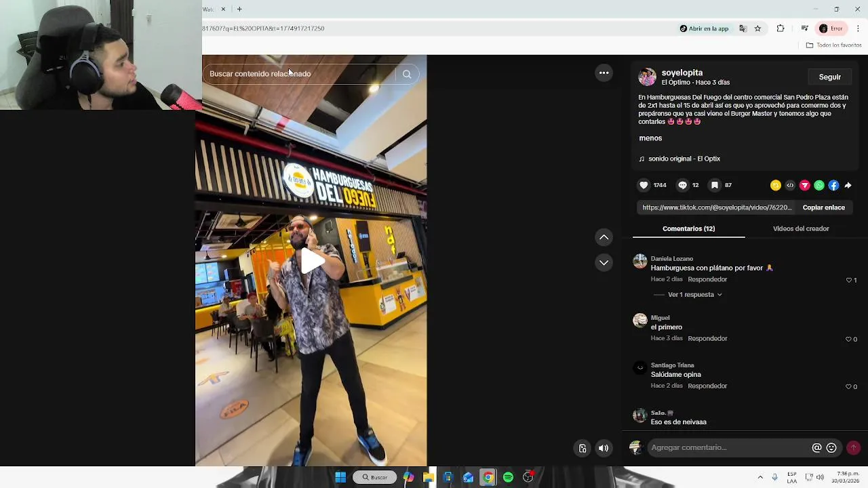Click the Chrome profile Error chip

pyautogui.click(x=831, y=28)
